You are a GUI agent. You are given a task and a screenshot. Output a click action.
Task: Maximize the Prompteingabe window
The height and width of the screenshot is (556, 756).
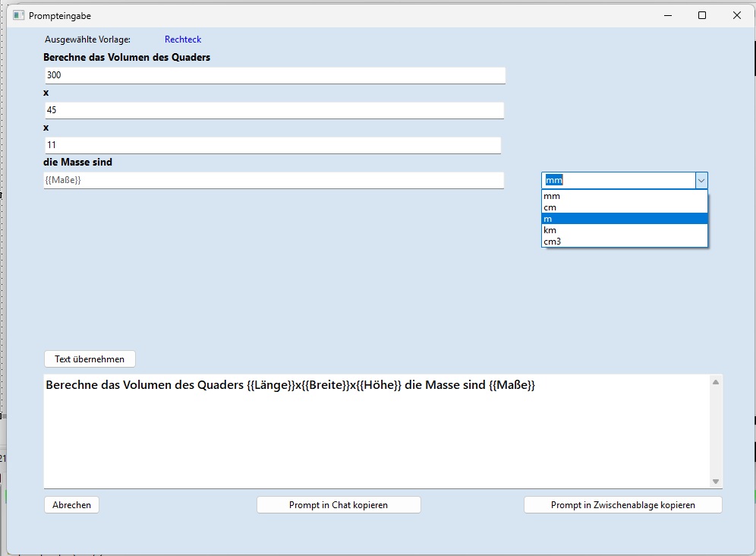click(x=702, y=15)
